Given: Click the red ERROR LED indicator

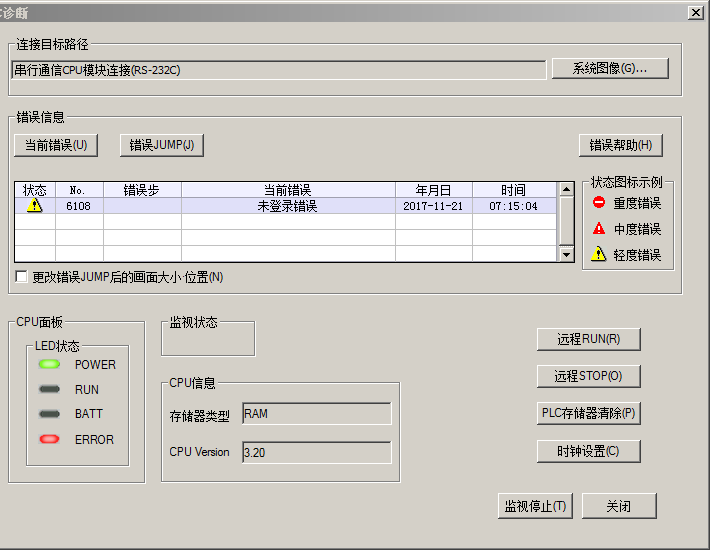Looking at the screenshot, I should (x=49, y=439).
